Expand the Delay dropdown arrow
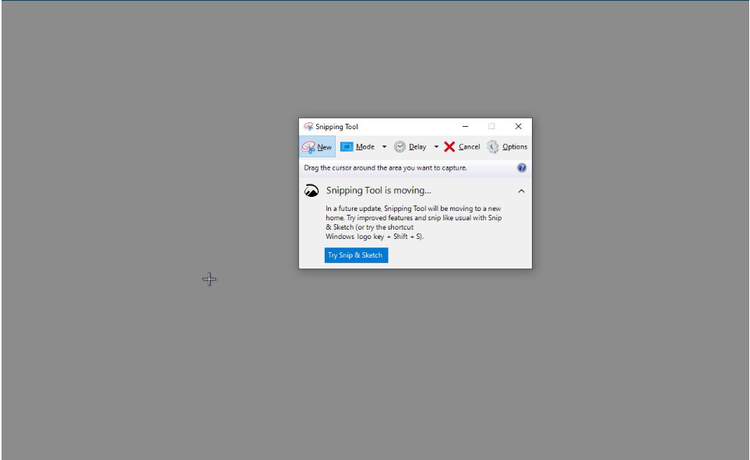 point(436,147)
